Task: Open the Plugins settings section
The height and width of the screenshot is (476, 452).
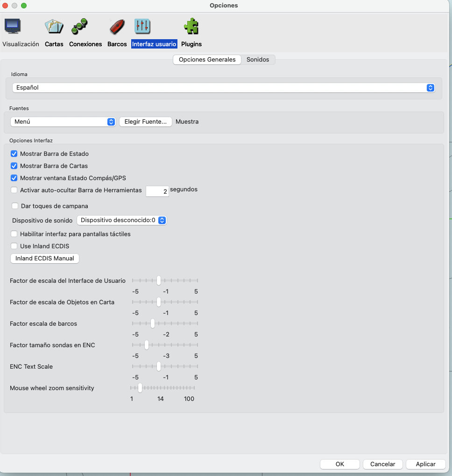Action: point(191,31)
